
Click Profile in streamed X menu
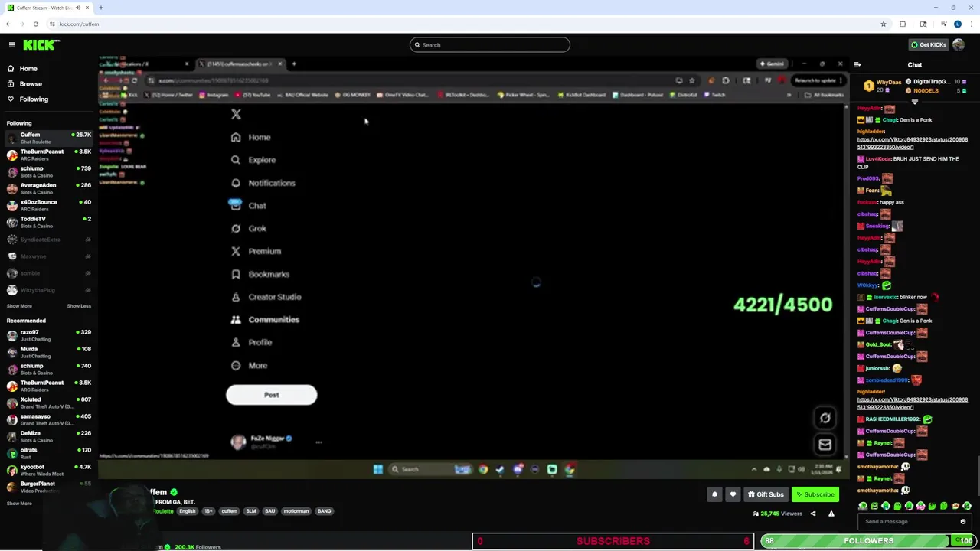[251, 342]
